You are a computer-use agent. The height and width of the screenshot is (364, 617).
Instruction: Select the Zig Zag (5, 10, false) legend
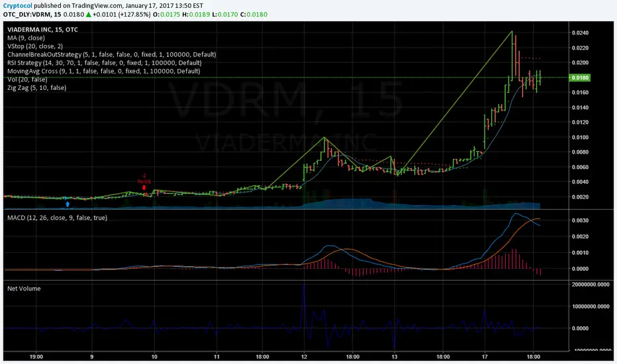click(x=36, y=88)
